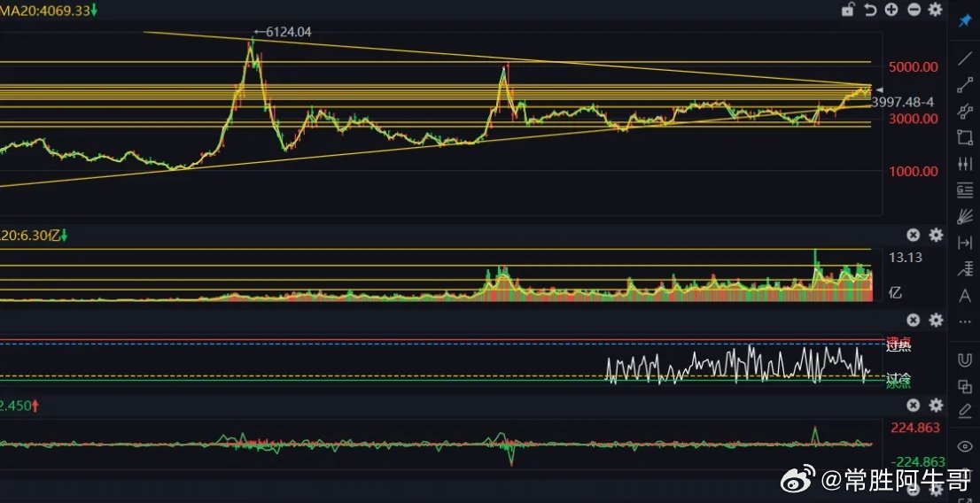Viewport: 980px width, 503px height.
Task: Click the overlapping squares copy tool
Action: [965, 387]
